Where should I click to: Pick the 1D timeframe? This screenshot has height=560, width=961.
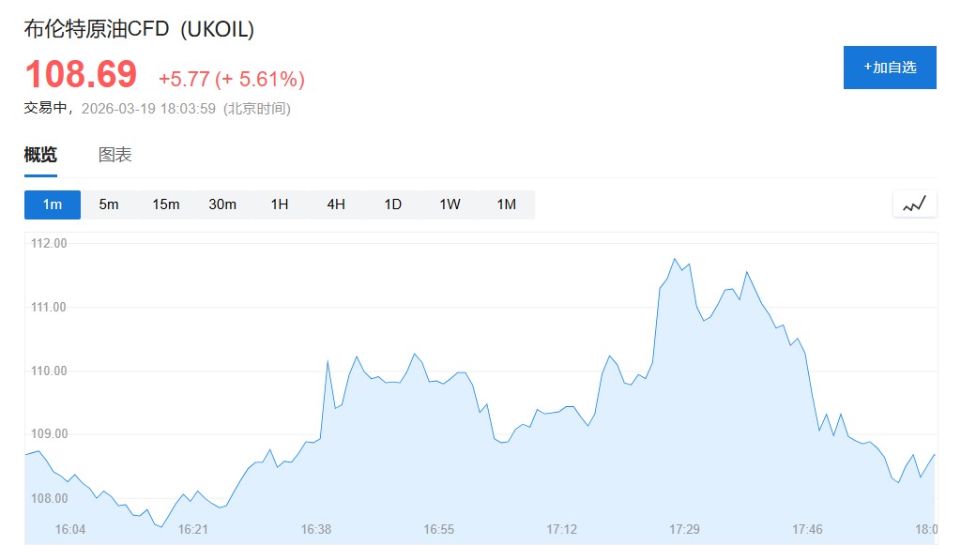click(393, 204)
